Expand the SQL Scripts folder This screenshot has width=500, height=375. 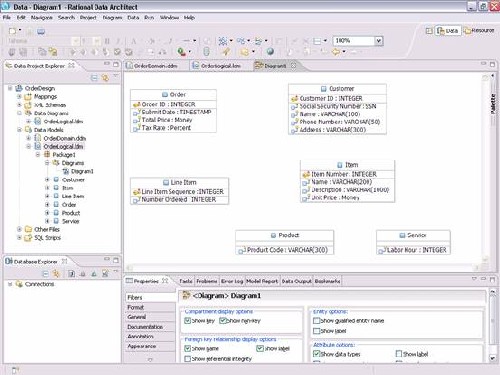pyautogui.click(x=19, y=238)
